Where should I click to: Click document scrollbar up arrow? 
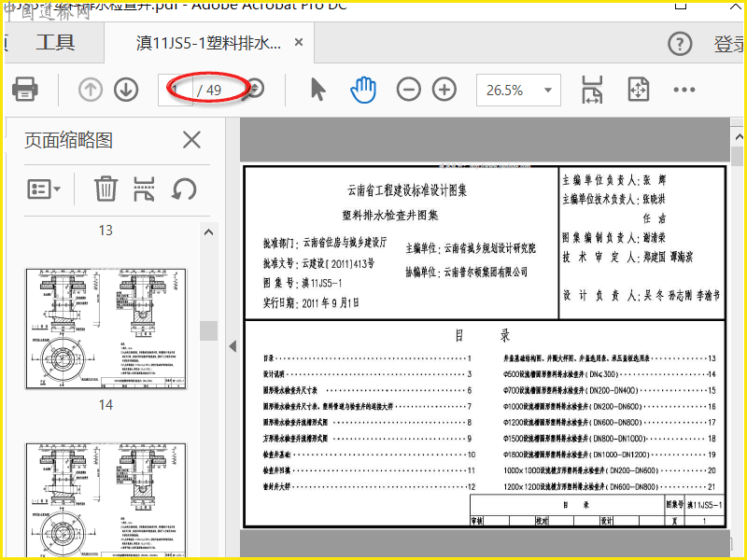point(739,137)
